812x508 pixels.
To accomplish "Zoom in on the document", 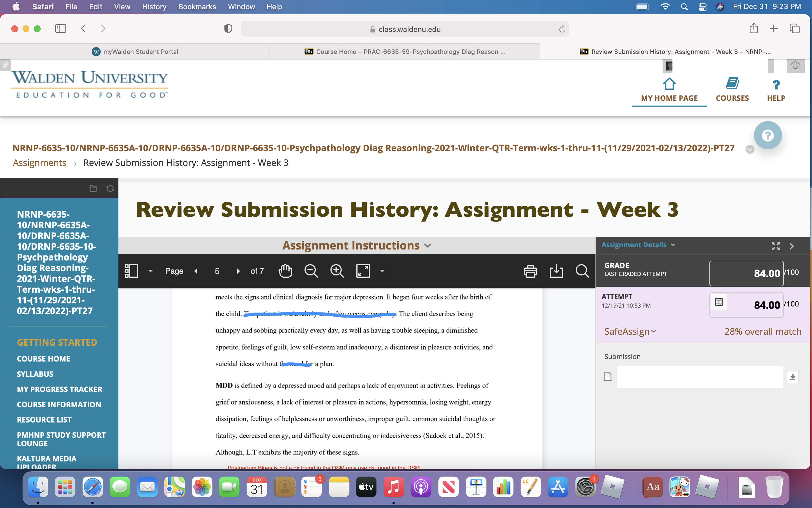I will tap(337, 271).
